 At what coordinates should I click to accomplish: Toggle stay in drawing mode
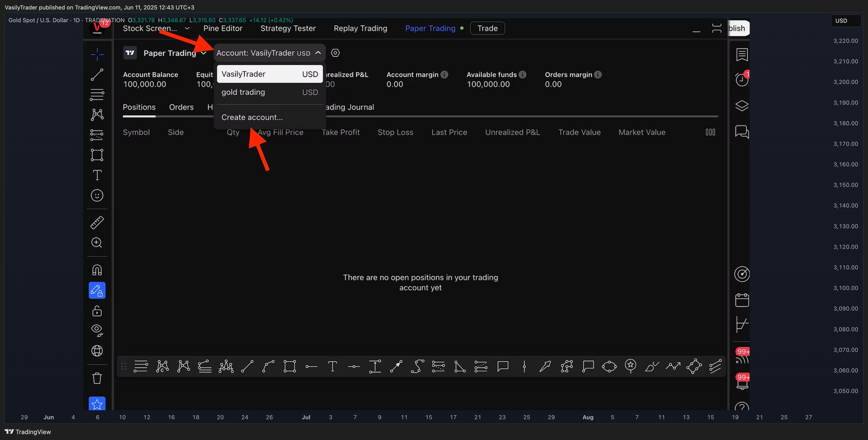coord(97,290)
